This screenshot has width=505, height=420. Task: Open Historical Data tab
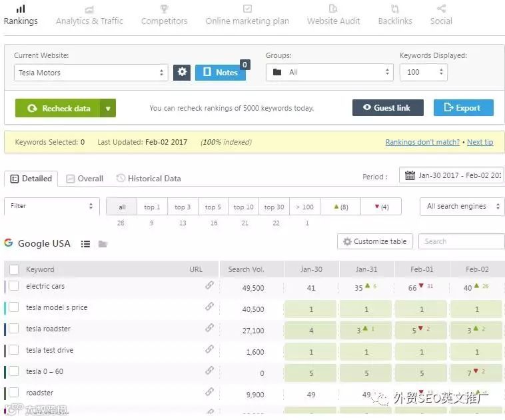[x=149, y=178]
